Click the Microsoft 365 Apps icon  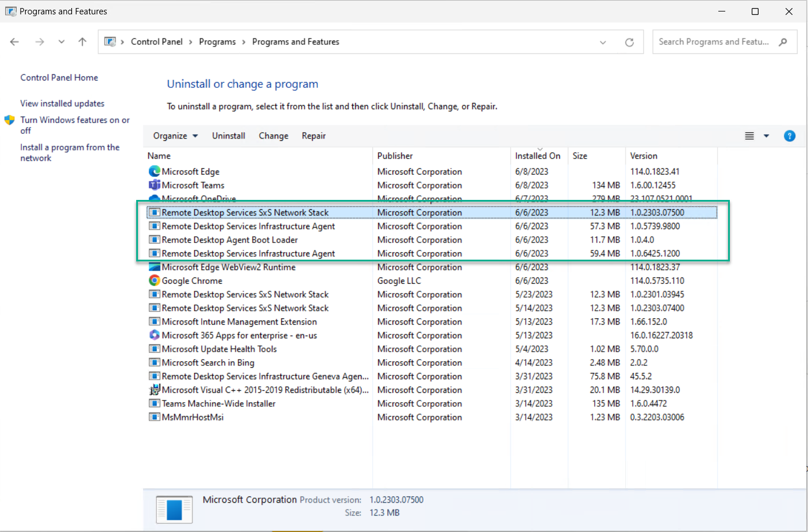pos(154,335)
